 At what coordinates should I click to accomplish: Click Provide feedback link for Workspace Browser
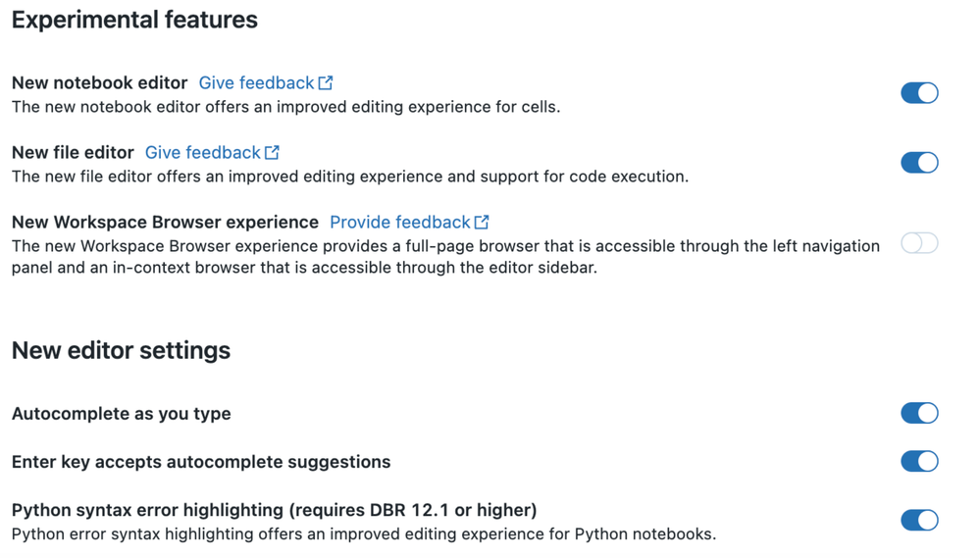click(399, 223)
